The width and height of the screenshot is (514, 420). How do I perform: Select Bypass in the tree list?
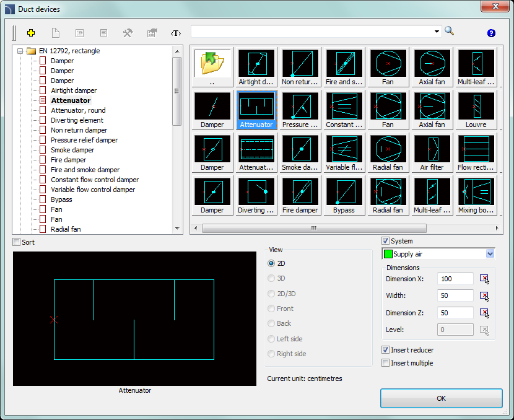[x=61, y=199]
